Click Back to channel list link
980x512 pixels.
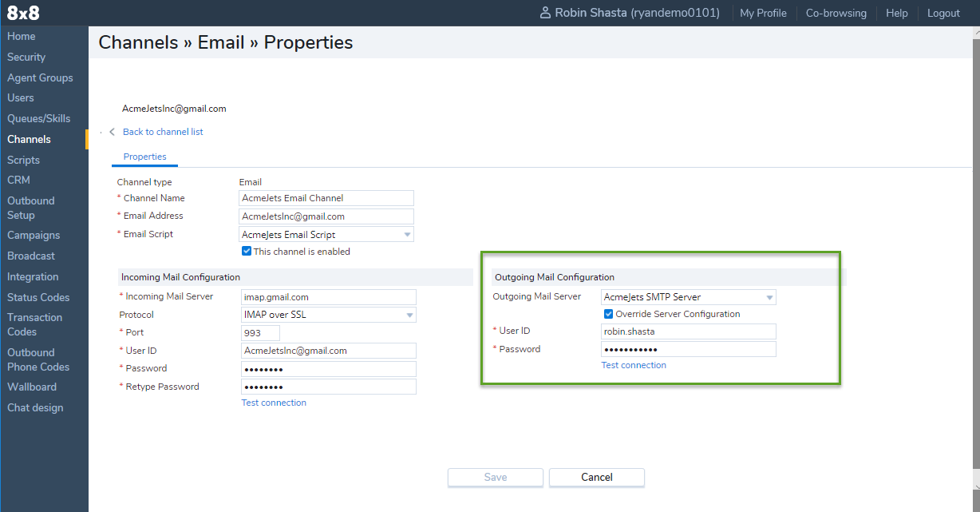163,132
